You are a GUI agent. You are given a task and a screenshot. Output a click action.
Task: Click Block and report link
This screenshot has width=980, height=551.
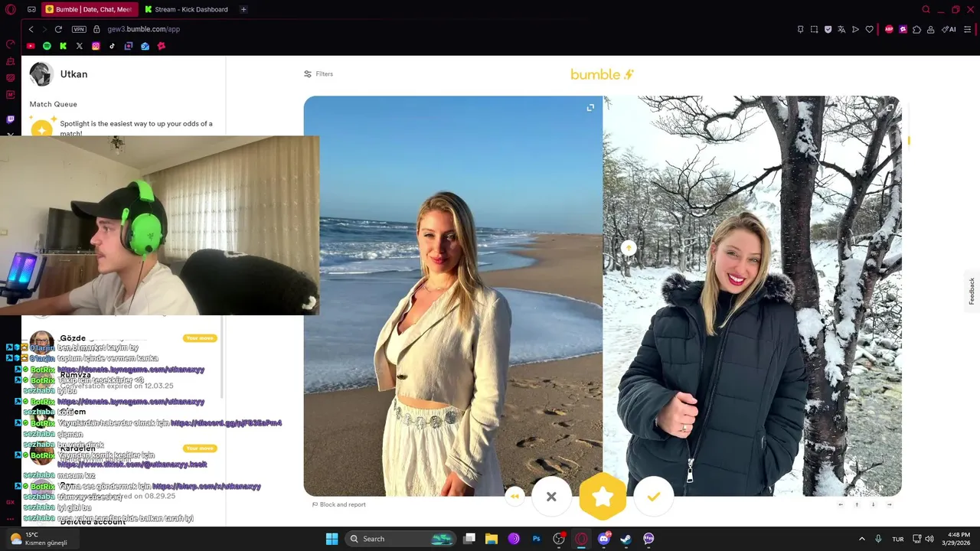(x=338, y=505)
